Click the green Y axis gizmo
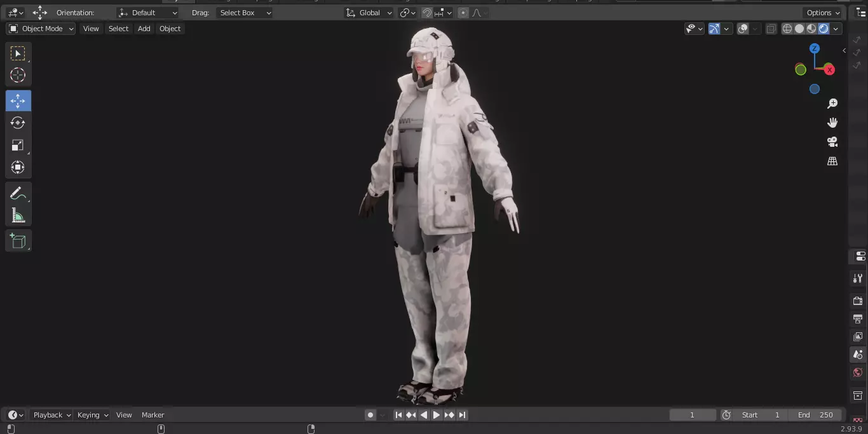The image size is (868, 434). coord(801,70)
